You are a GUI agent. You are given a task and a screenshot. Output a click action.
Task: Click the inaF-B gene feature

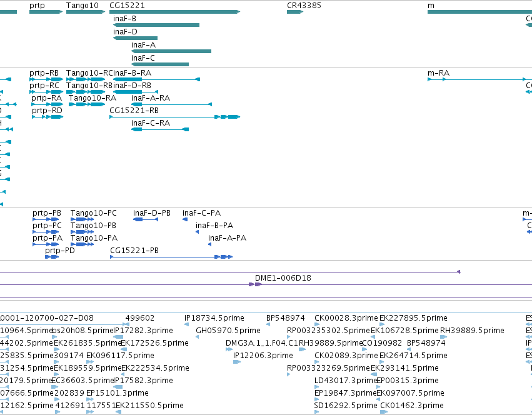coord(156,25)
